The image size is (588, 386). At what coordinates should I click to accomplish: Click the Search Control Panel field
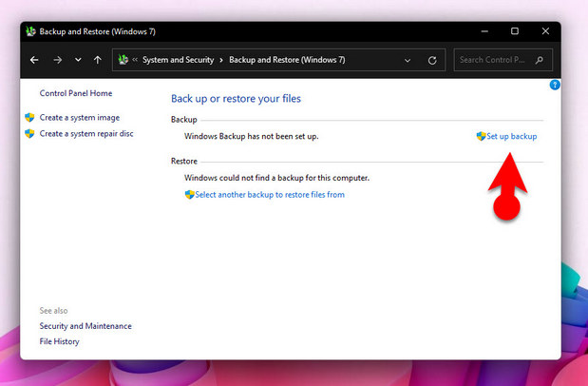pyautogui.click(x=503, y=60)
